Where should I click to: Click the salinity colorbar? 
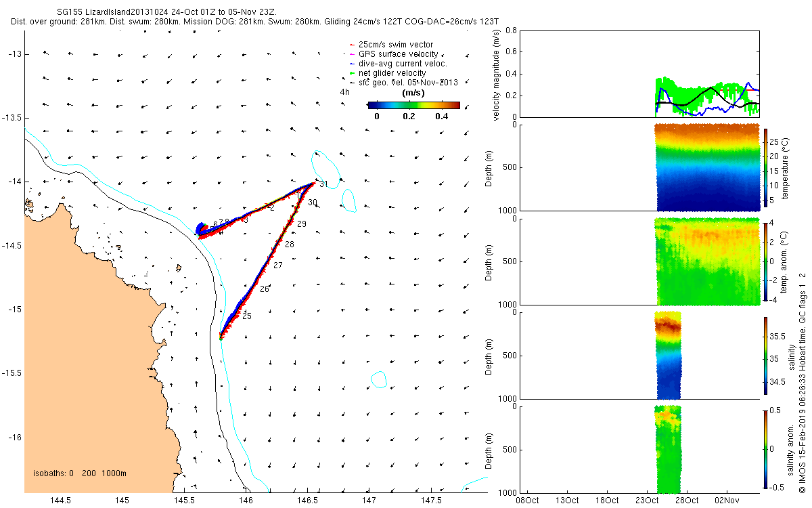click(767, 356)
